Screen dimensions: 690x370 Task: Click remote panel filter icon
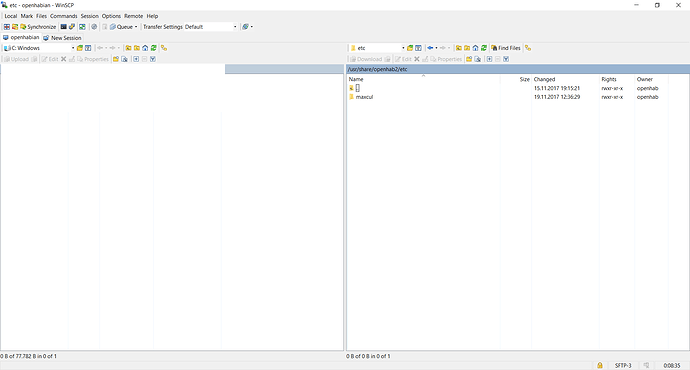[x=418, y=48]
